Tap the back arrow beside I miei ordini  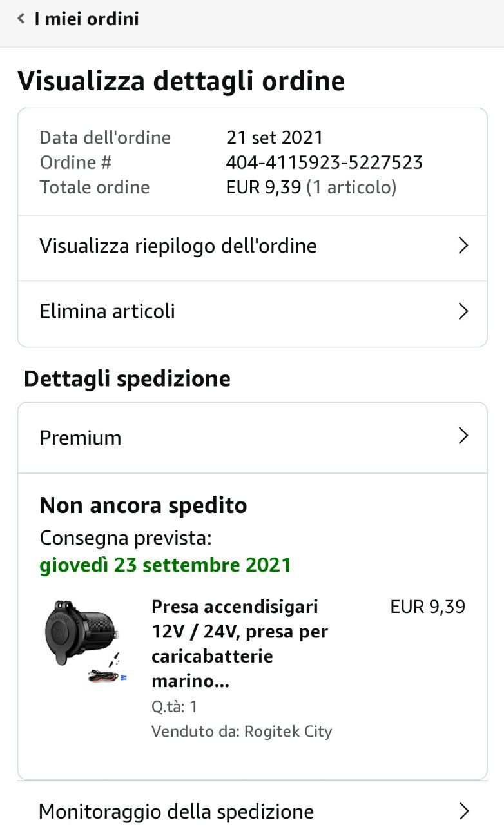(21, 19)
